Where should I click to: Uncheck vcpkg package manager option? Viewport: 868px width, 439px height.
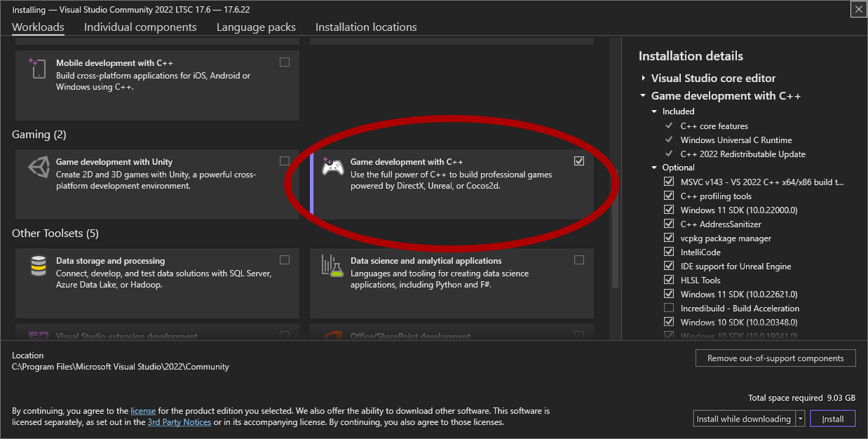coord(669,238)
